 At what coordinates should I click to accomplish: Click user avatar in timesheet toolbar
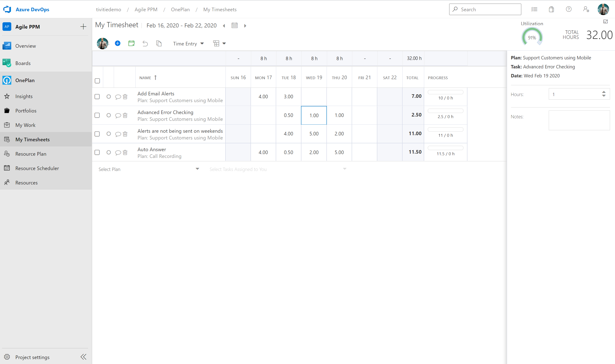pos(102,43)
